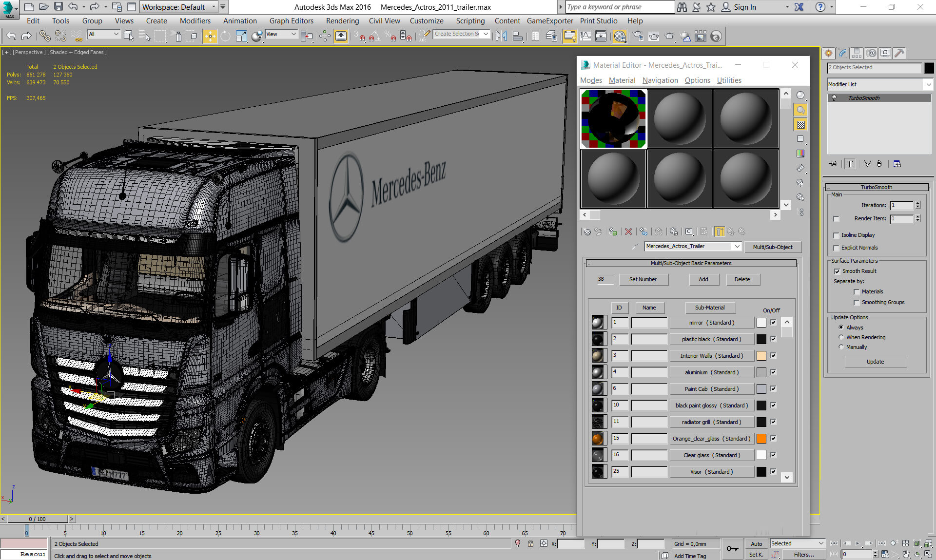Click the Align tool in main toolbar
The width and height of the screenshot is (936, 560).
coord(518,36)
